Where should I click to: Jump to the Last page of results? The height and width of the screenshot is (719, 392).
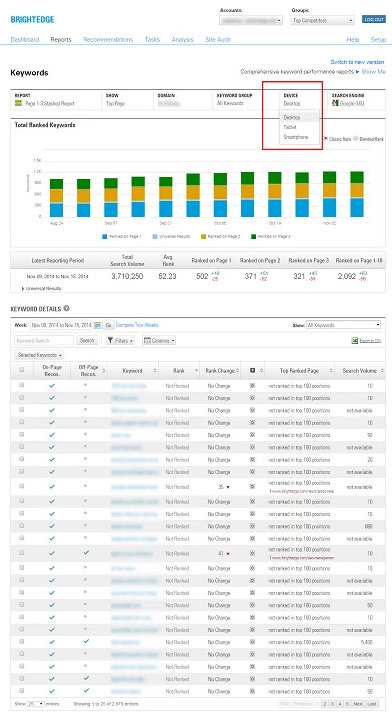pos(372,703)
